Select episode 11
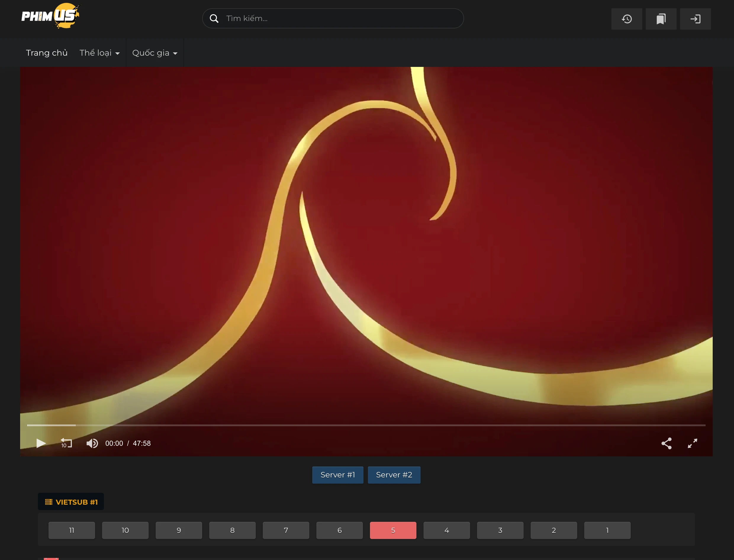This screenshot has width=734, height=560. 71,530
